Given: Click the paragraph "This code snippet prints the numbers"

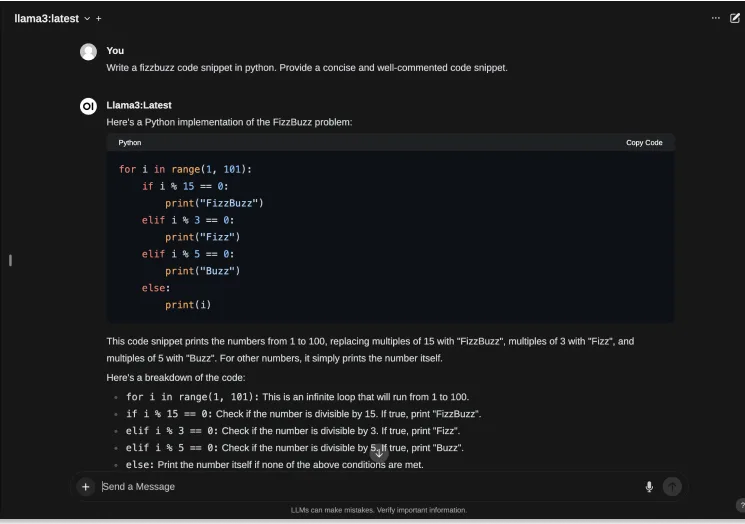Looking at the screenshot, I should 370,350.
